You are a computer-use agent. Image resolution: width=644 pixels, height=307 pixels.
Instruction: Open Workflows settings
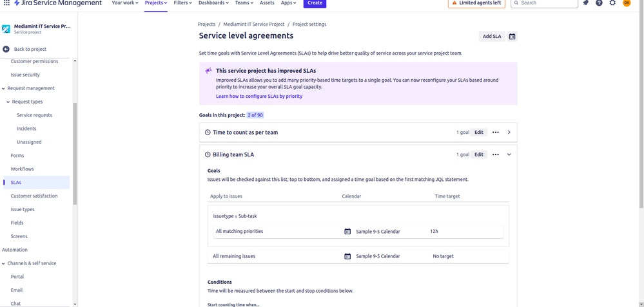22,169
